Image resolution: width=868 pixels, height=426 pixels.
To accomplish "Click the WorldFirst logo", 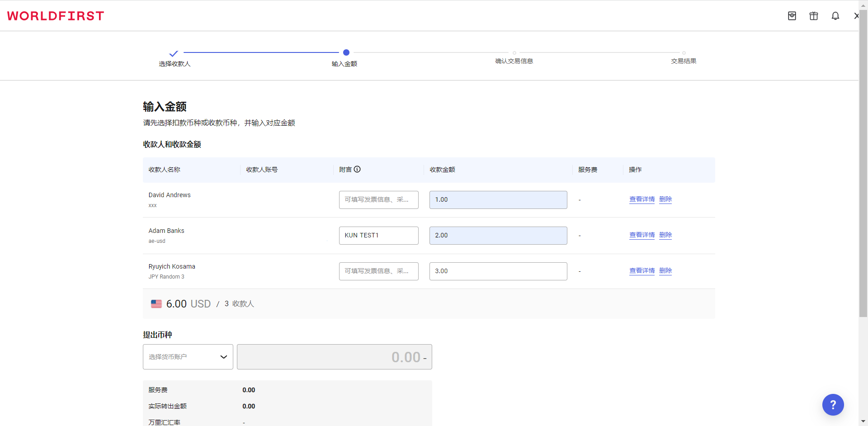I will (56, 16).
